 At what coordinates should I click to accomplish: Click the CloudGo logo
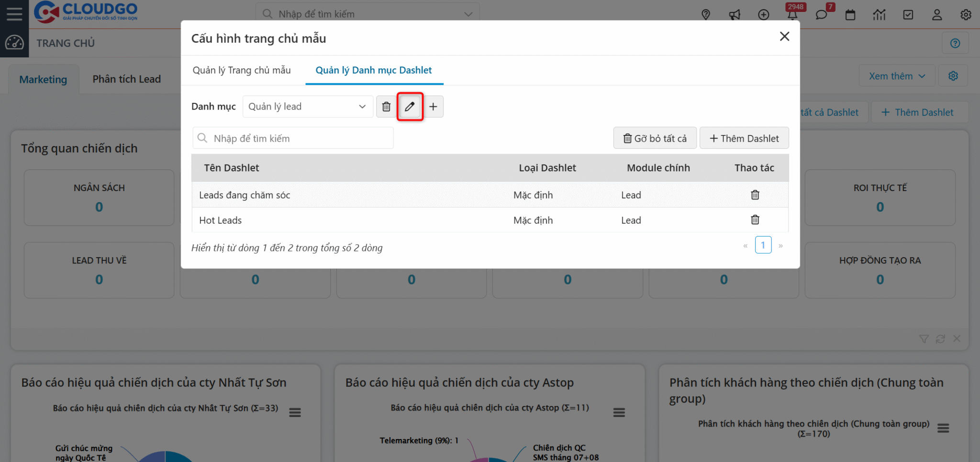86,12
